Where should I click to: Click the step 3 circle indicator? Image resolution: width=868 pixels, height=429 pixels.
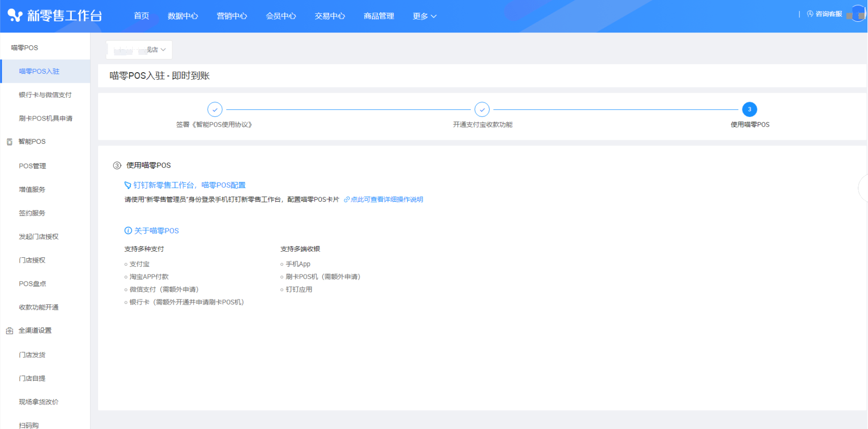tap(750, 109)
